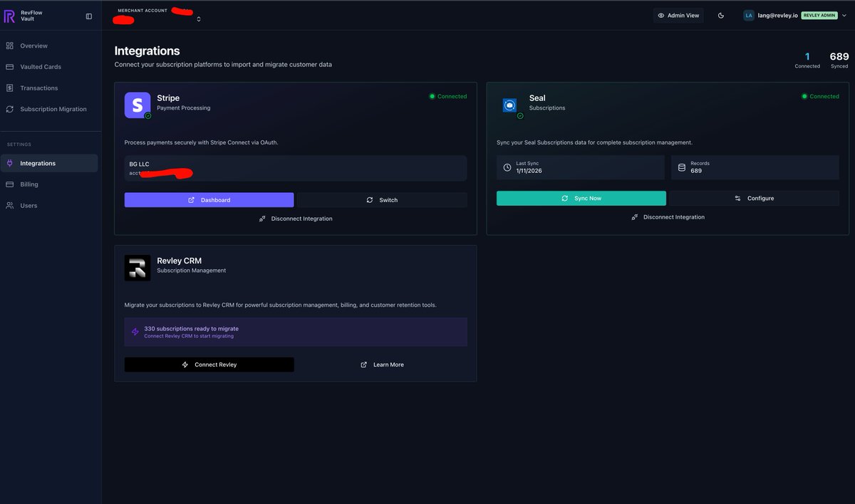
Task: Click the Last Sync clock icon
Action: tap(507, 167)
